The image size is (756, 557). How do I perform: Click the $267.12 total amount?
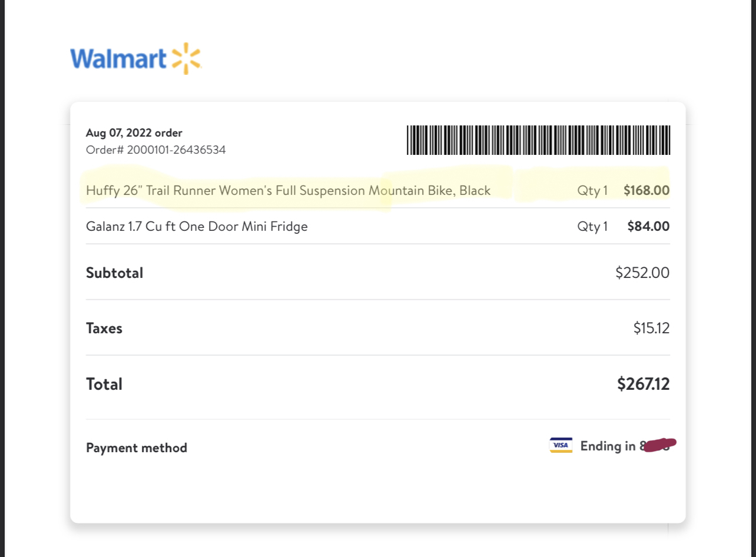[643, 384]
